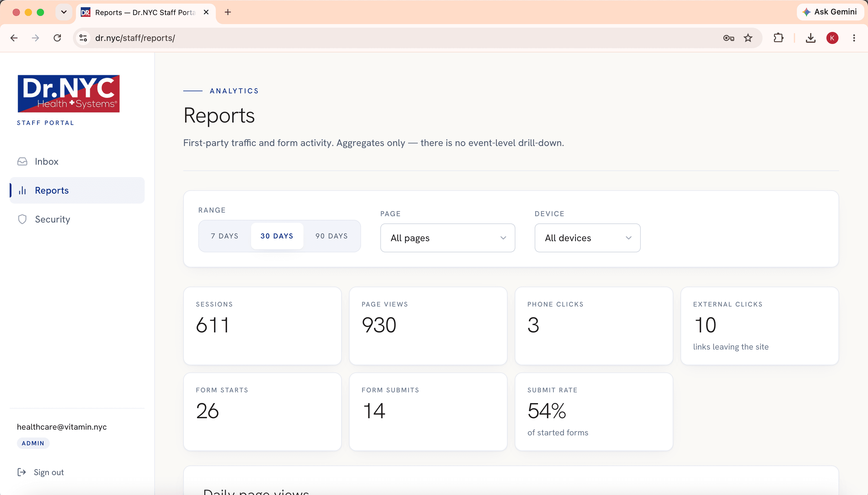Click the Dr.NYC Health Systems logo
This screenshot has height=495, width=868.
tap(69, 94)
